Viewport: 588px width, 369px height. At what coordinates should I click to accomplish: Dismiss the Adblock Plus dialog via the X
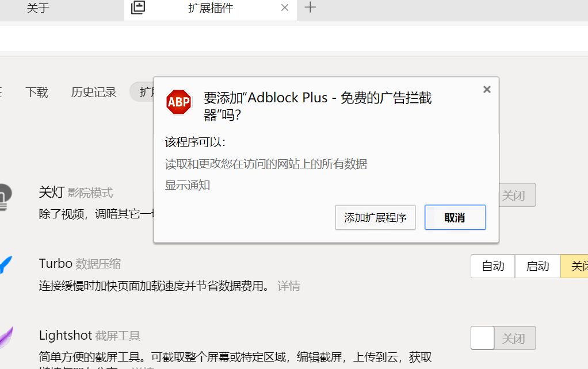487,89
